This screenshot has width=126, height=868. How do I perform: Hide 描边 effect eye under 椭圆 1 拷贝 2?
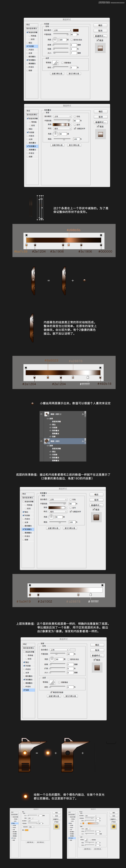[50, 425]
